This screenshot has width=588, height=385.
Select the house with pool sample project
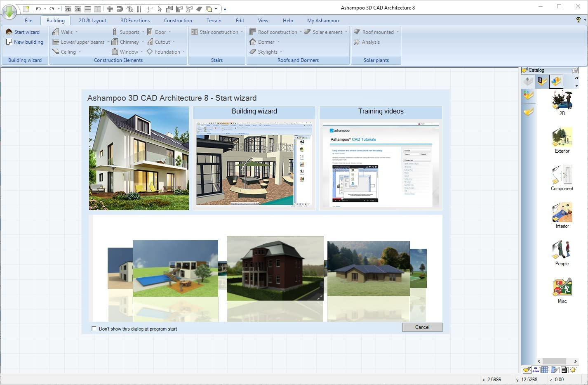coord(175,268)
